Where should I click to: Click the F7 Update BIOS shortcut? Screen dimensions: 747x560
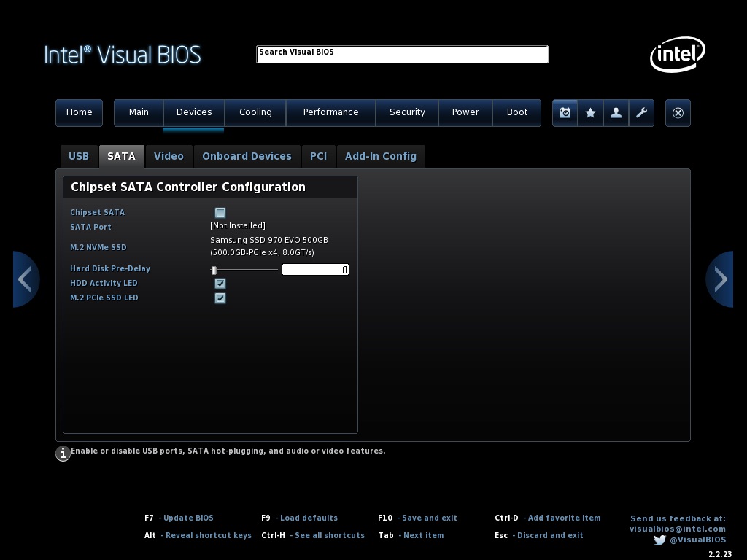pos(179,518)
